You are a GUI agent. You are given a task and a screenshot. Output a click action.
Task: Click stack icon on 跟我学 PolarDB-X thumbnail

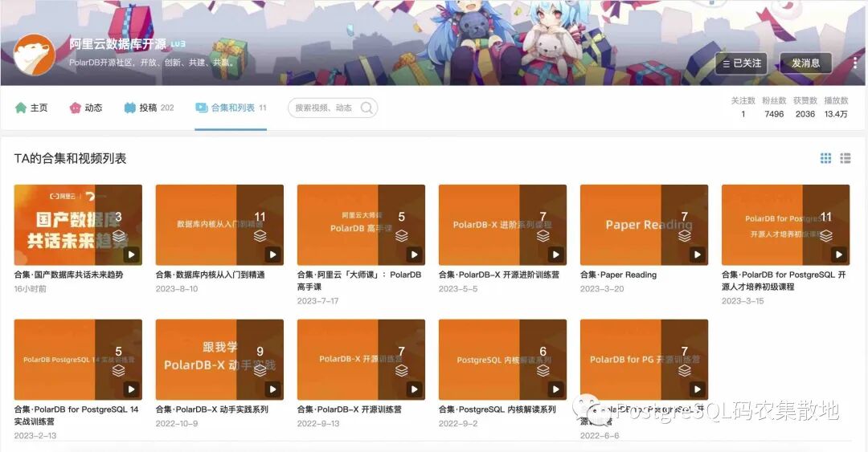click(260, 371)
